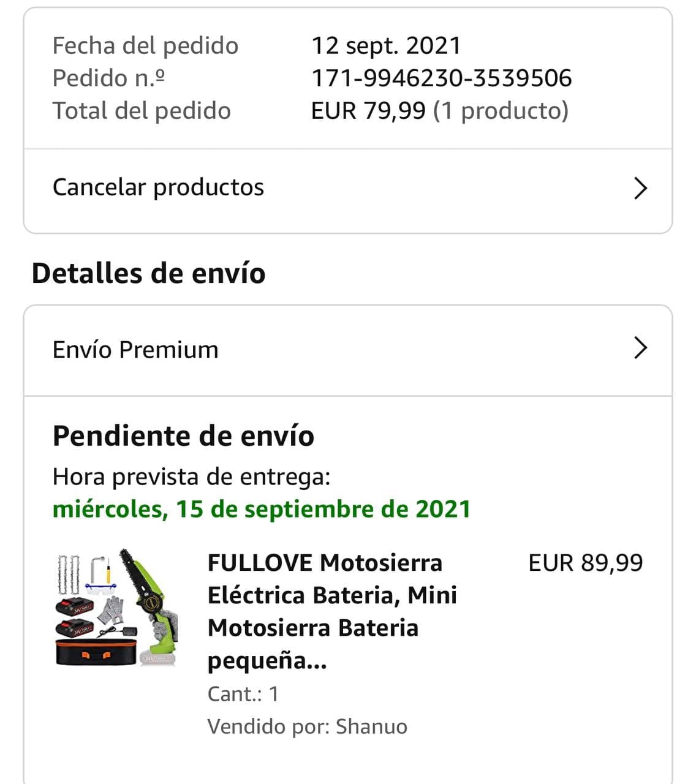Tap the Cancelar productos text label
Image resolution: width=696 pixels, height=784 pixels.
[x=158, y=187]
